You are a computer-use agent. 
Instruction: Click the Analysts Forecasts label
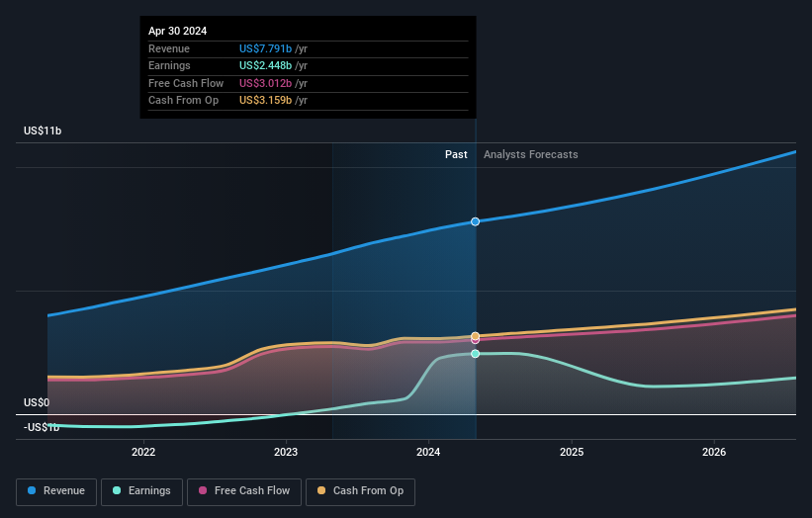531,154
